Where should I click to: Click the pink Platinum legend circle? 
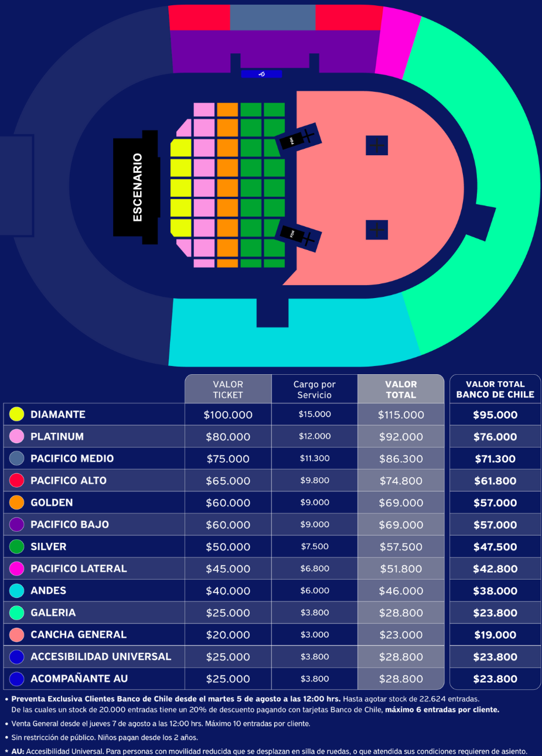click(x=16, y=436)
